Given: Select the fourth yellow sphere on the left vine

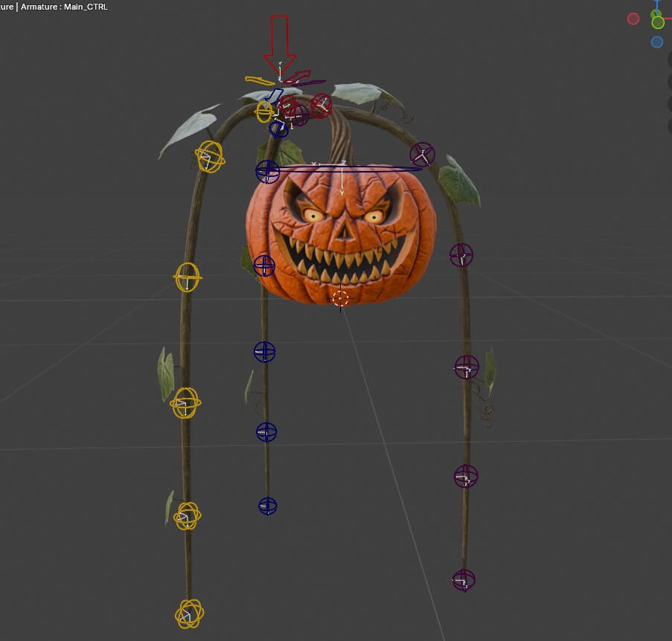Looking at the screenshot, I should (x=188, y=516).
